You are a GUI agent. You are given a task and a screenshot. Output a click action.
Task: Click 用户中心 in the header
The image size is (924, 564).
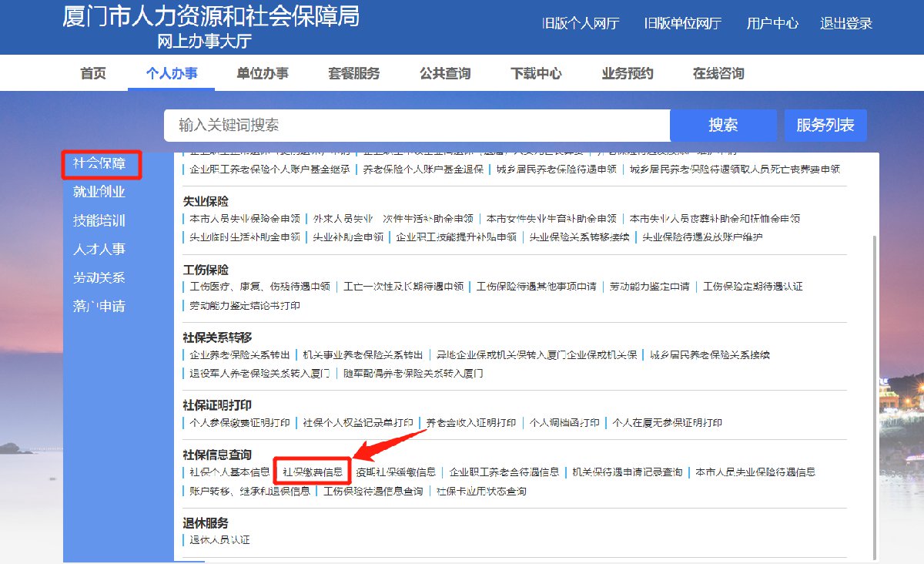[772, 23]
